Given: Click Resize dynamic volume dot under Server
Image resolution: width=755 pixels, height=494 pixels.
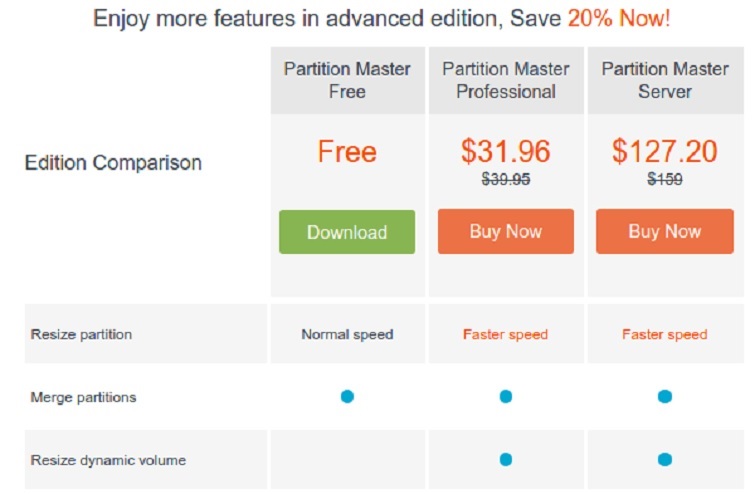Looking at the screenshot, I should coord(665,460).
